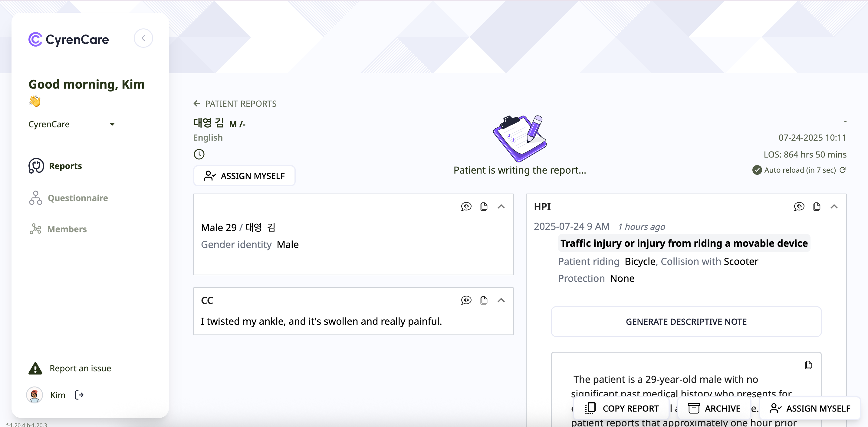Disable the Auto reload option
868x427 pixels.
(x=758, y=170)
